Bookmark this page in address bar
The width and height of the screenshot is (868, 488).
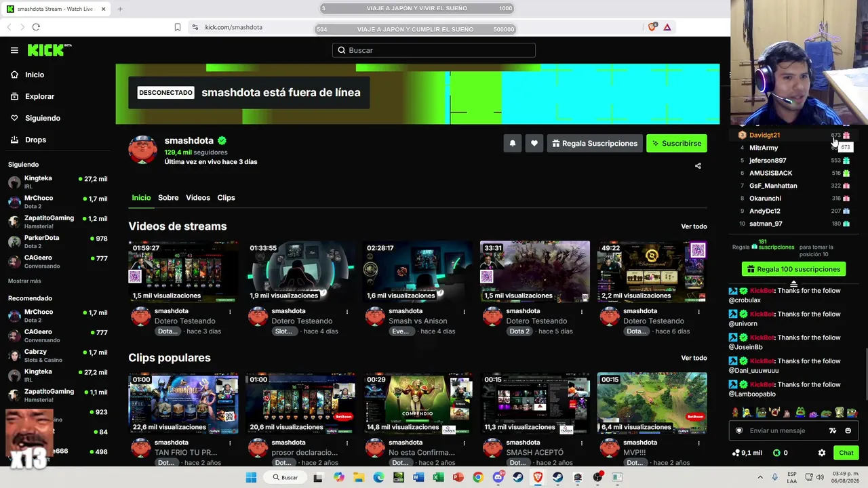coord(178,27)
